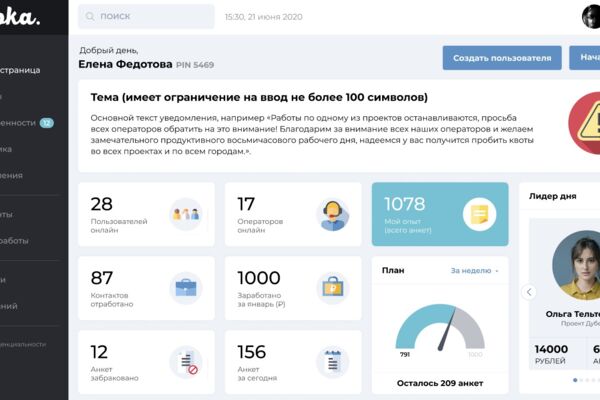Click the Создать пользователя button
This screenshot has height=400, width=600.
pyautogui.click(x=502, y=58)
